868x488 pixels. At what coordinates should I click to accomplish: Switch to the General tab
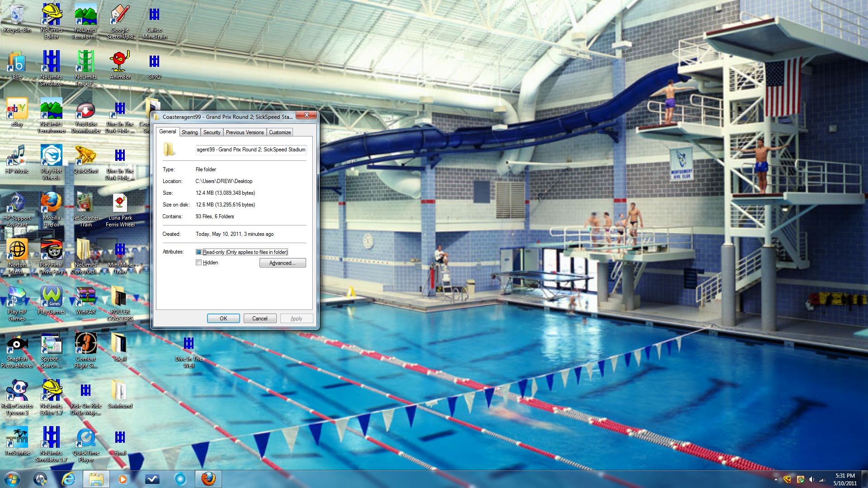[x=168, y=131]
